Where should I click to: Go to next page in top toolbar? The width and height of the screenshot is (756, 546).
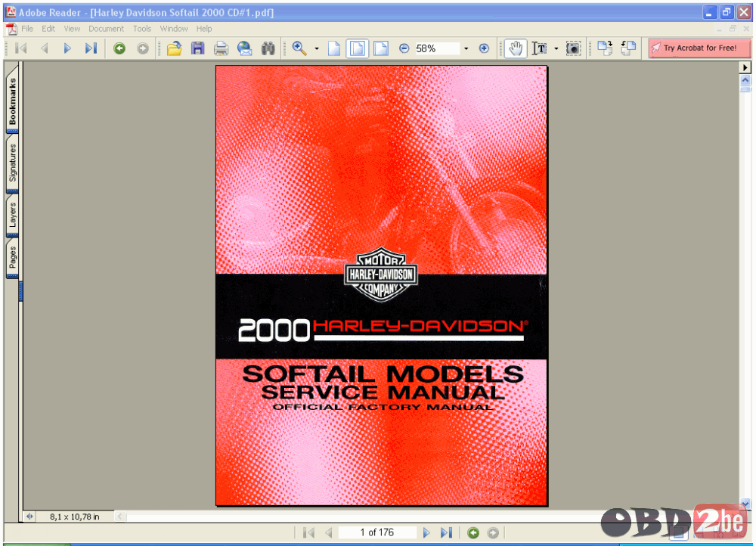pos(67,48)
